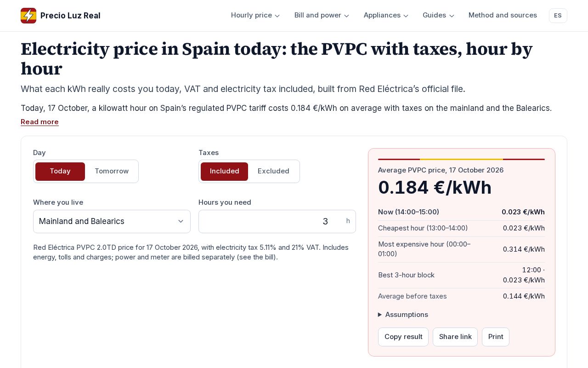Click the Hours you need input

tap(277, 221)
